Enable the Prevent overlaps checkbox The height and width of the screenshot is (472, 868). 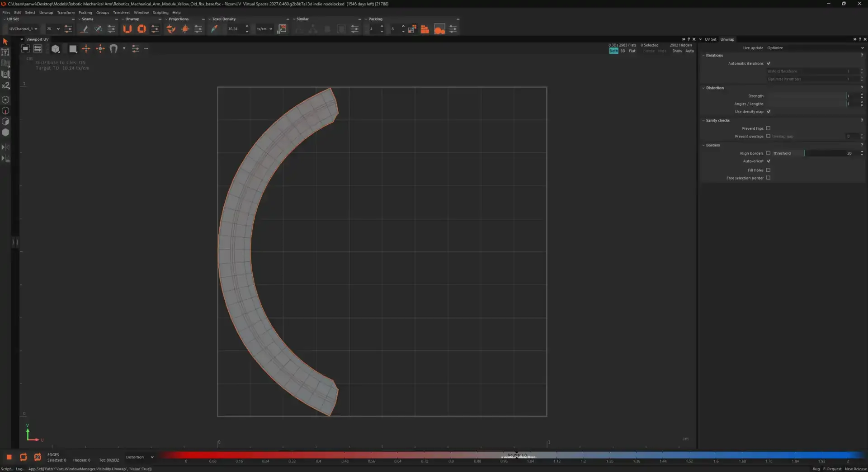coord(769,136)
